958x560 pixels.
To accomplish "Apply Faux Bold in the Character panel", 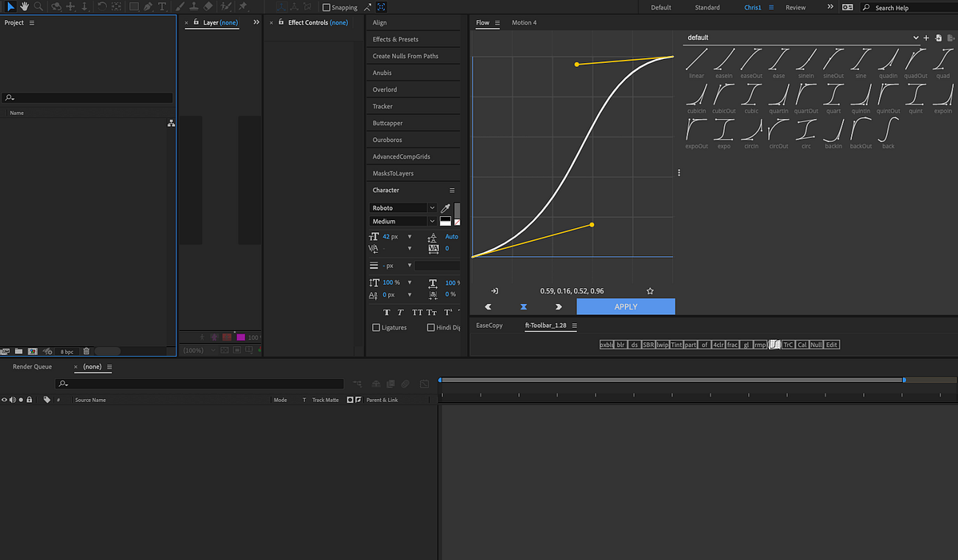I will pos(386,312).
